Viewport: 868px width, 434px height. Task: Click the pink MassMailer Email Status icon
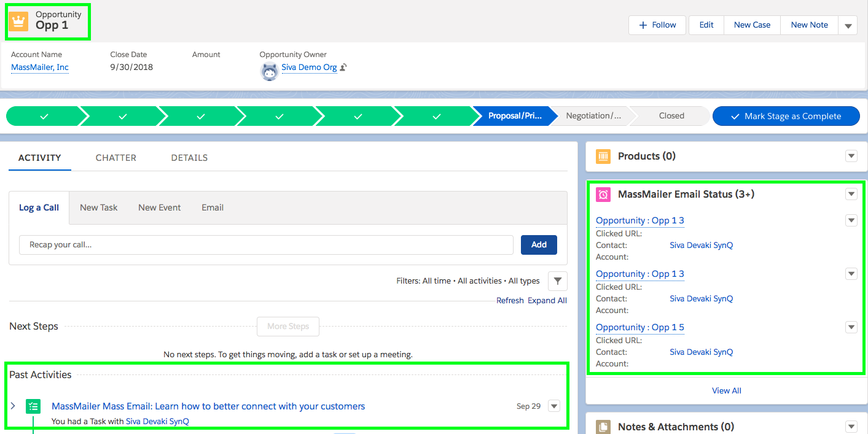[603, 194]
